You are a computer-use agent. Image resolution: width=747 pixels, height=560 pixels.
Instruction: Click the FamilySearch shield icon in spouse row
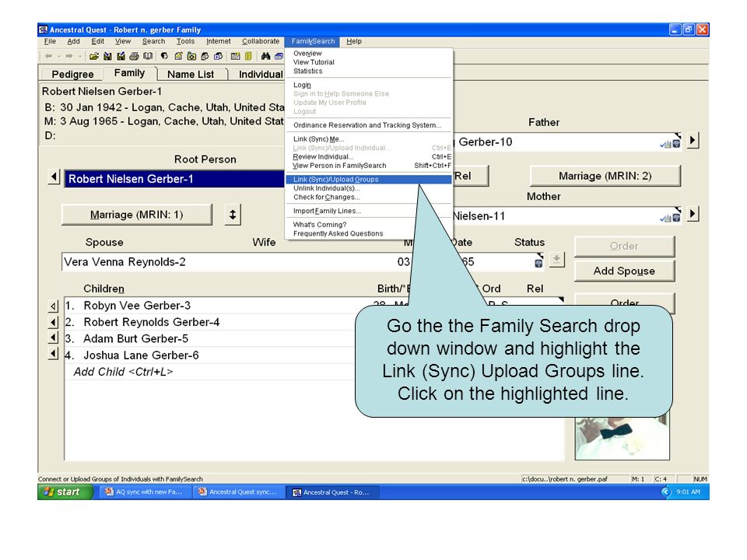538,262
